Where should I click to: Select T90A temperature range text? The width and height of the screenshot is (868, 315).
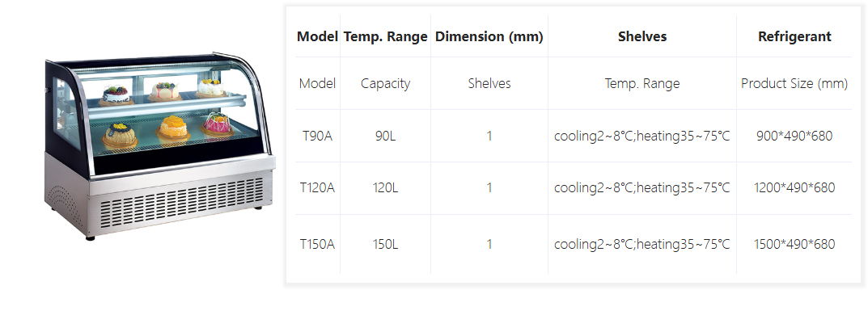point(642,136)
